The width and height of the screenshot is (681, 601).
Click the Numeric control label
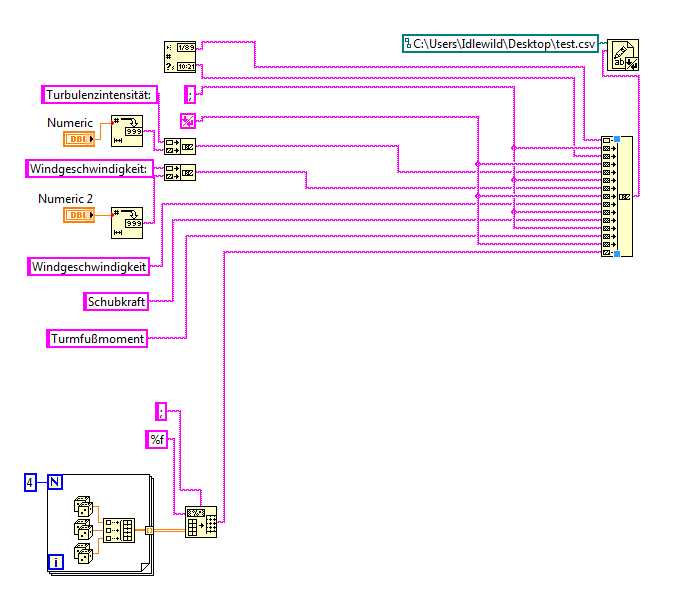click(x=70, y=123)
